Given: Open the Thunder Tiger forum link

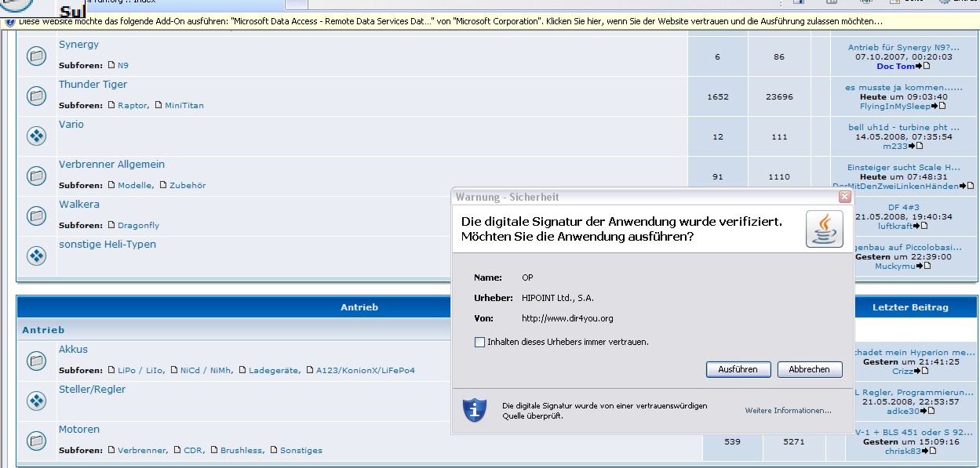Looking at the screenshot, I should pos(93,85).
